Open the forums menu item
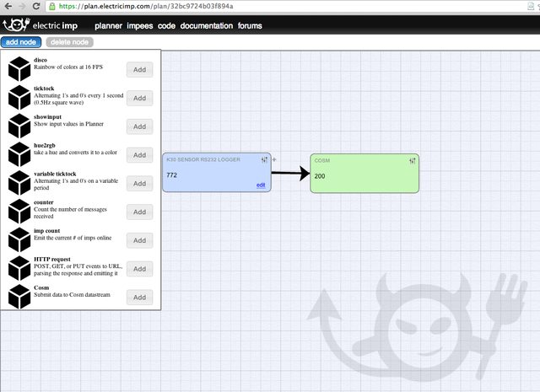This screenshot has width=540, height=392. (x=250, y=26)
